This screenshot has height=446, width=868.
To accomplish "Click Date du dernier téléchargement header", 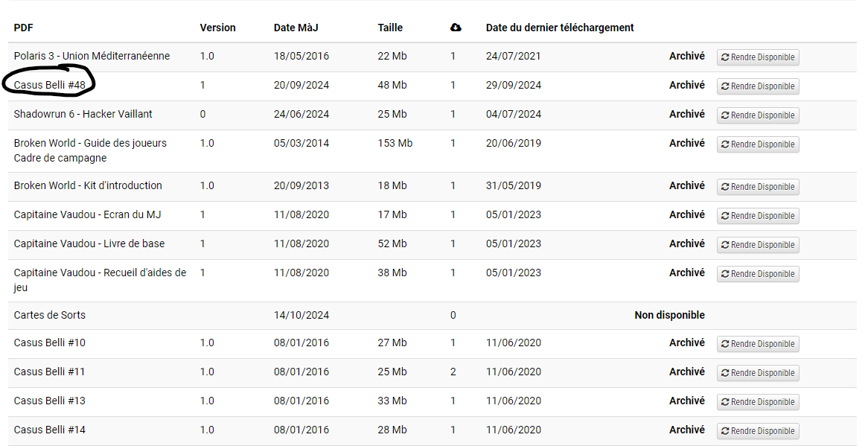I will (560, 28).
